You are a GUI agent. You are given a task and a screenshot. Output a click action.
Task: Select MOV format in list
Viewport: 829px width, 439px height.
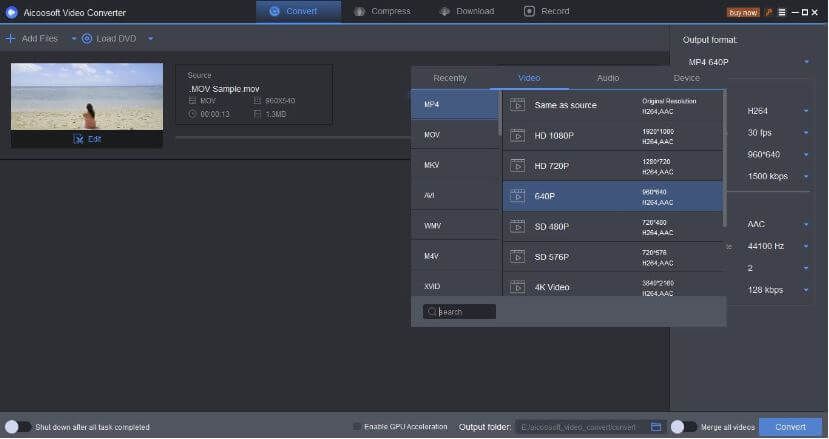pos(455,135)
